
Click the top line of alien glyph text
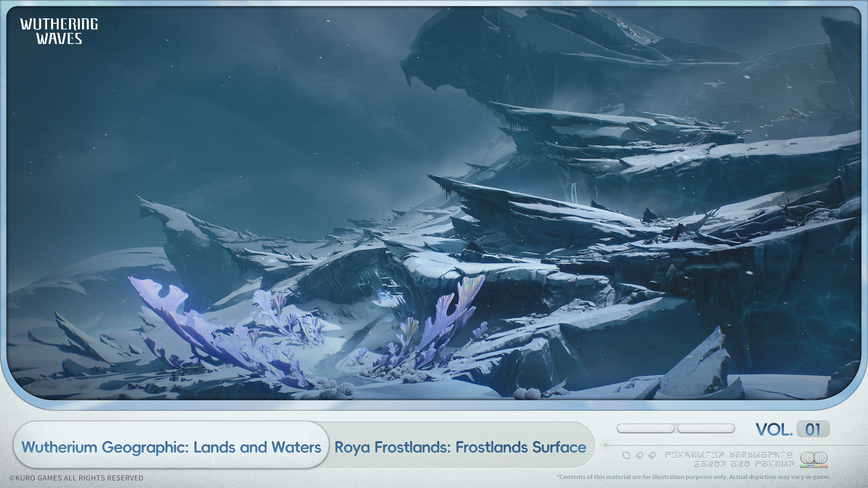point(729,455)
